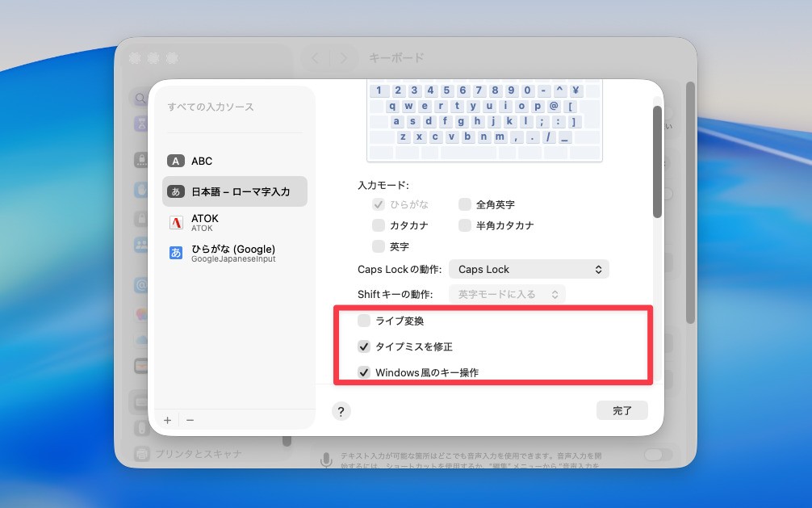Click the プリンタとスキャナ printer icon
The width and height of the screenshot is (812, 508).
[x=142, y=454]
